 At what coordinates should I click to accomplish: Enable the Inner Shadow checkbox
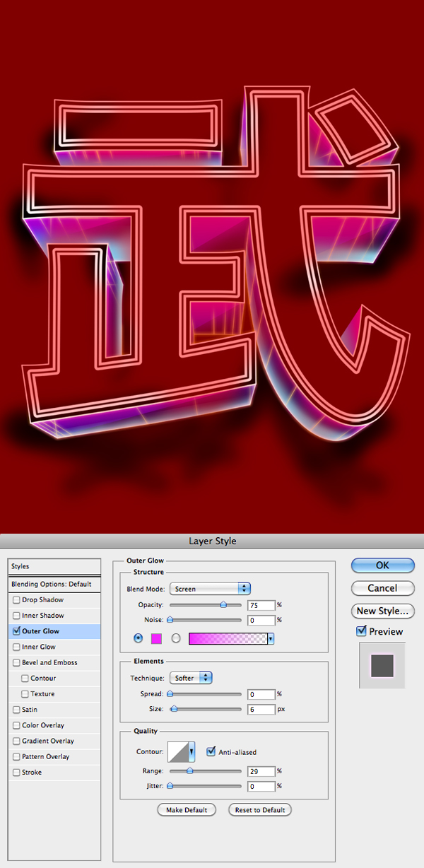(x=16, y=616)
